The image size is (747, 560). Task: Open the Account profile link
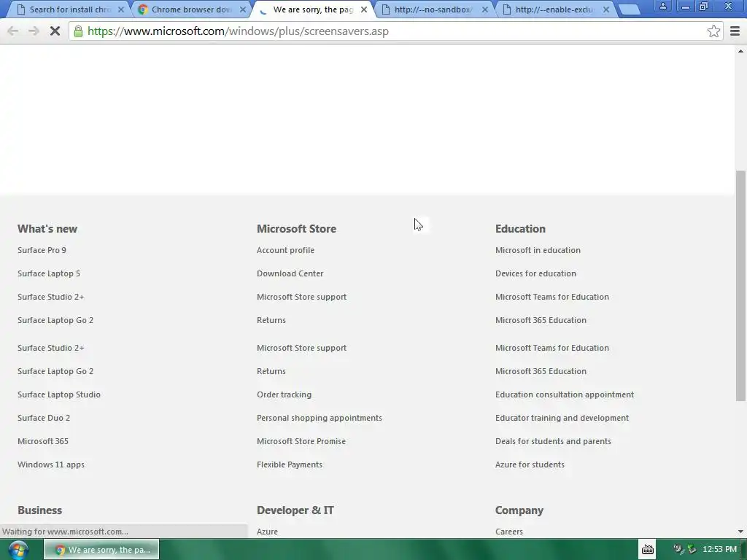coord(285,250)
